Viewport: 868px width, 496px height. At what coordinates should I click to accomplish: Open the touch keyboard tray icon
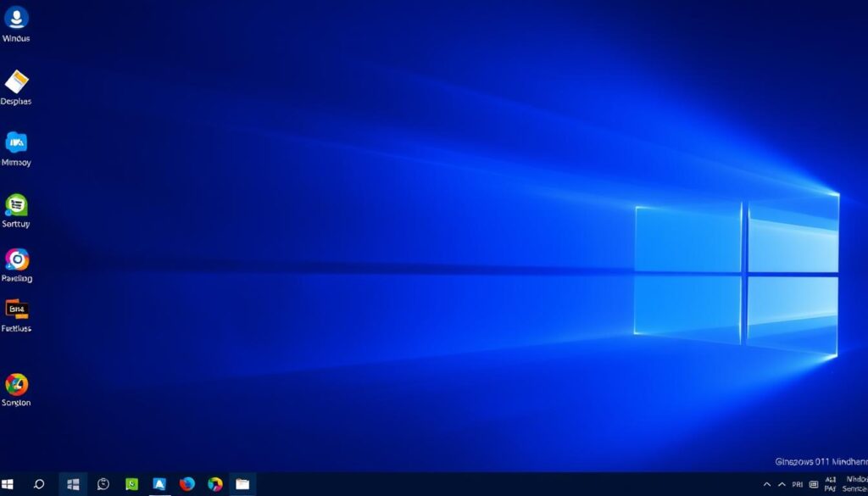(814, 484)
